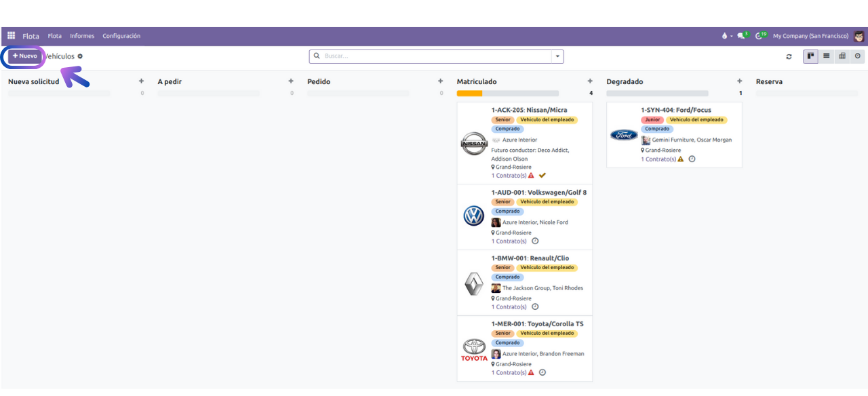
Task: Click the orange Matriculado progress bar segment
Action: point(469,94)
